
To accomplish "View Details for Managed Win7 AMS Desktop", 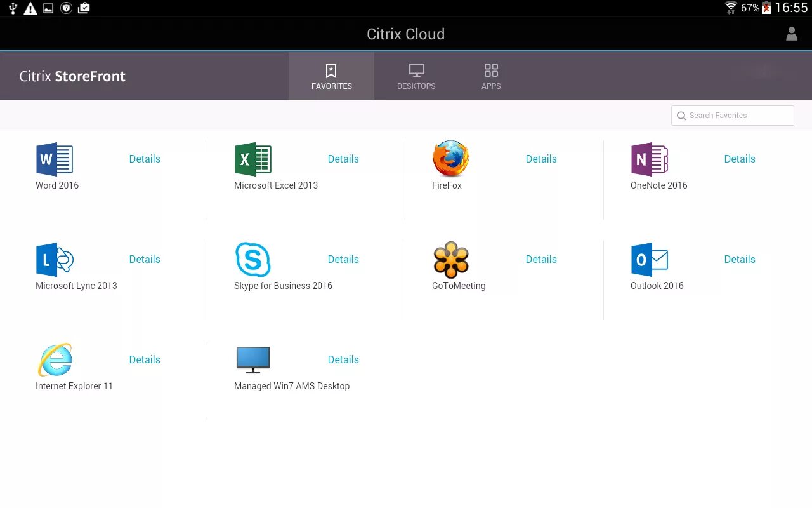I will tap(343, 359).
